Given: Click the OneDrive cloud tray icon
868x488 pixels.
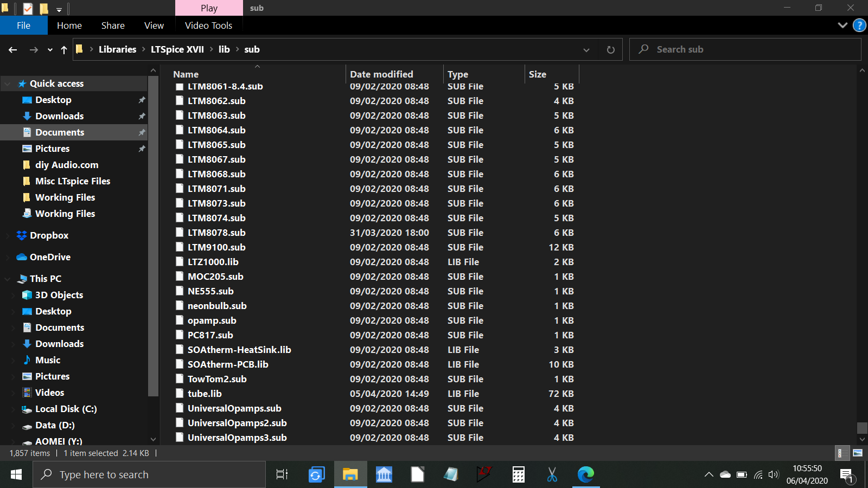Looking at the screenshot, I should 725,475.
